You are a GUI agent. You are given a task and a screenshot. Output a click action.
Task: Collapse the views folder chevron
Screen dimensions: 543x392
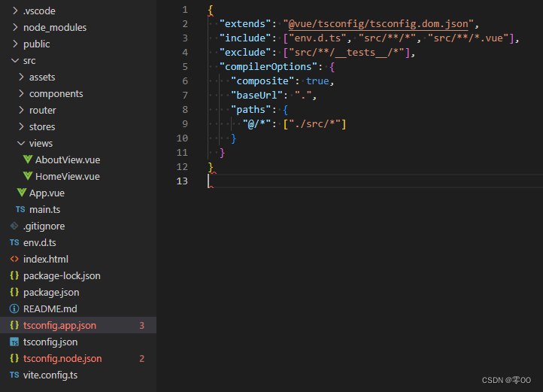click(21, 143)
